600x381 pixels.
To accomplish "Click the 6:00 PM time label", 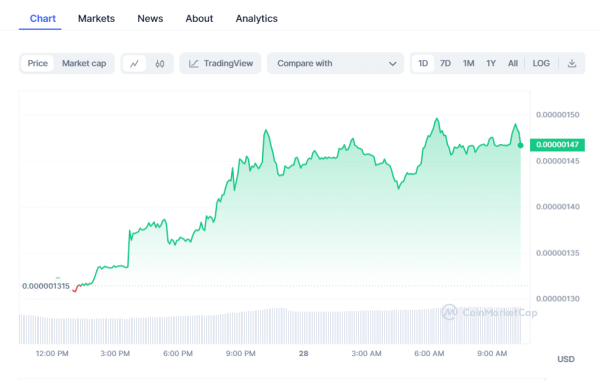I will [178, 353].
